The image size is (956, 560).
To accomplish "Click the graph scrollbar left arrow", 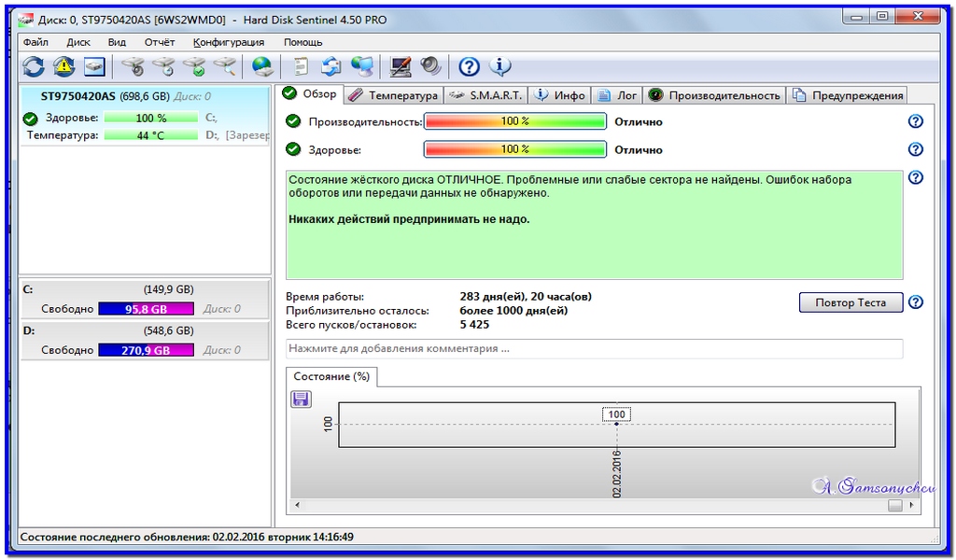I will [297, 505].
